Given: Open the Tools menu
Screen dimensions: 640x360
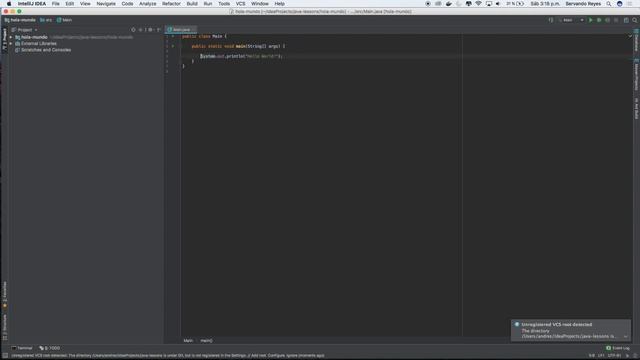Looking at the screenshot, I should click(x=224, y=4).
